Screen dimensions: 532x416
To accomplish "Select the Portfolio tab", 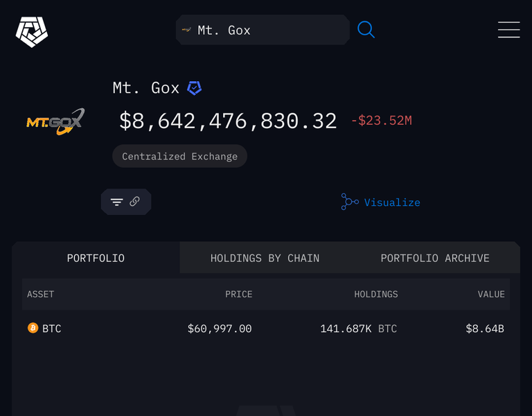I will coord(96,258).
